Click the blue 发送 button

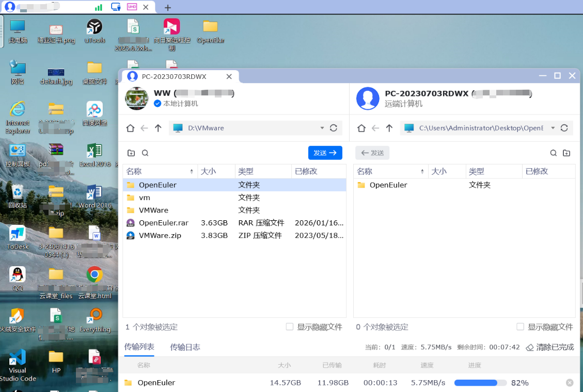[325, 153]
